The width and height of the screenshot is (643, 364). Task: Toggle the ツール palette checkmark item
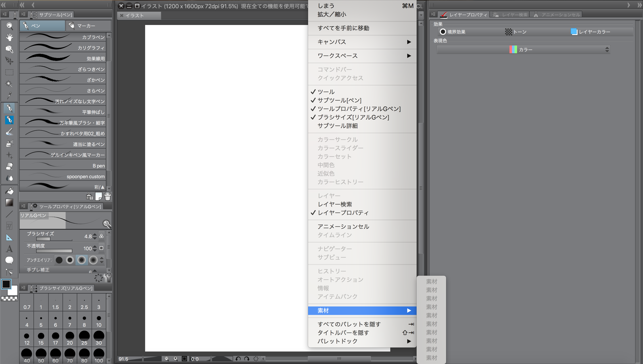pyautogui.click(x=326, y=92)
